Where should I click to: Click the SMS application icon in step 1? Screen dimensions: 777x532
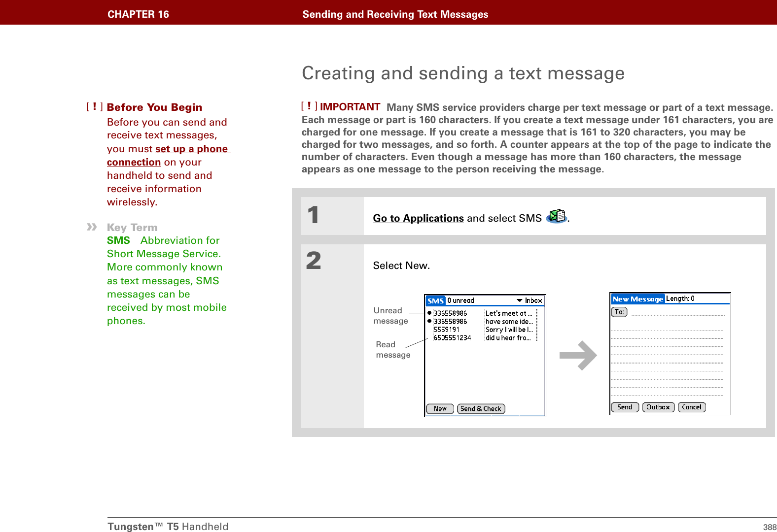pyautogui.click(x=557, y=216)
